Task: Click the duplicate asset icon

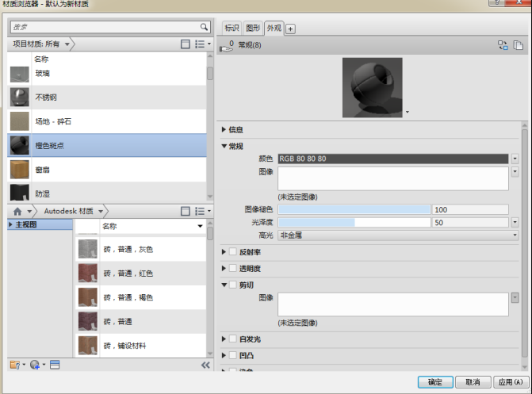Action: [x=518, y=45]
